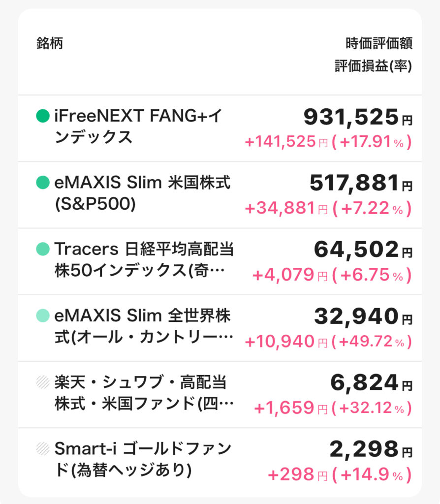Click the +298円 (+14.9%) profit figure
The width and height of the screenshot is (440, 504).
click(x=340, y=475)
